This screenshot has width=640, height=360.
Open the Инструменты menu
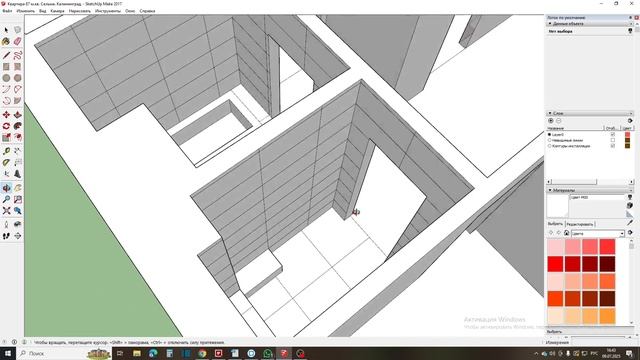pos(108,11)
